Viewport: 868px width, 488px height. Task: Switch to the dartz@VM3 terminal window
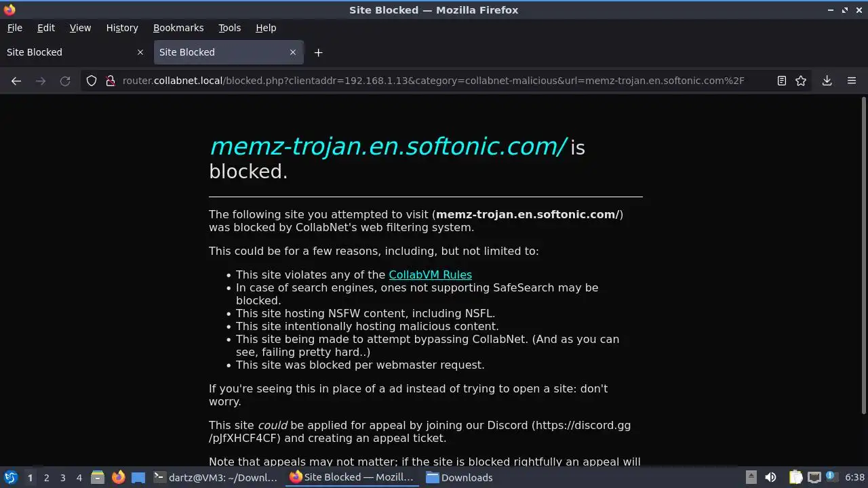(x=216, y=477)
